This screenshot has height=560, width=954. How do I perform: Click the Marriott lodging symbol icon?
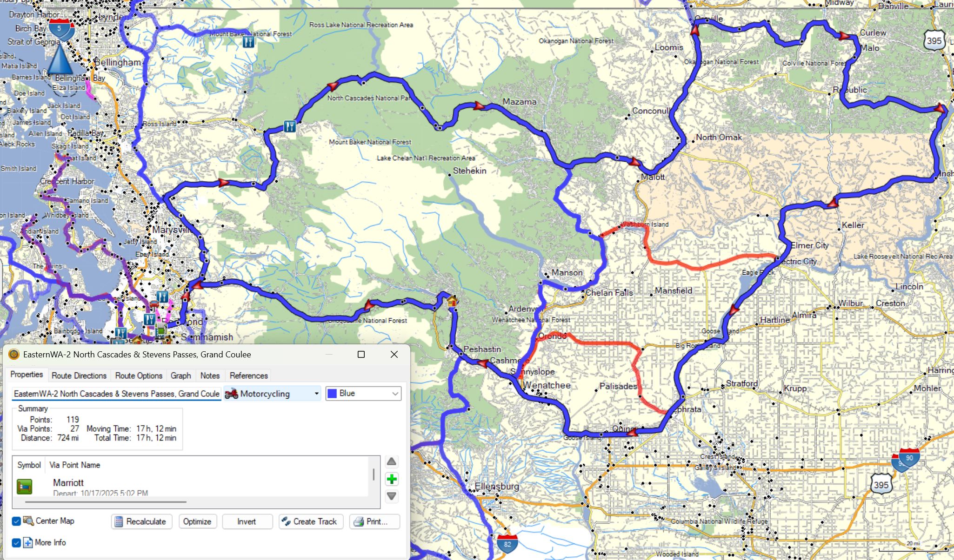pyautogui.click(x=25, y=487)
